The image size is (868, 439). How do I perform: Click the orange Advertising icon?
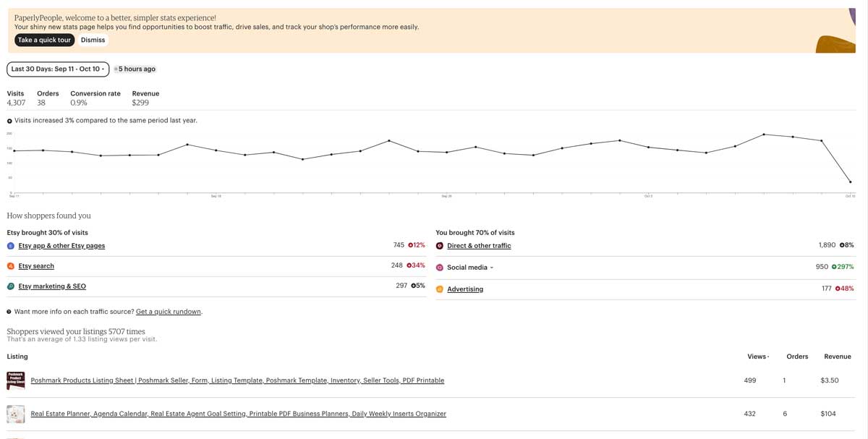pyautogui.click(x=439, y=289)
